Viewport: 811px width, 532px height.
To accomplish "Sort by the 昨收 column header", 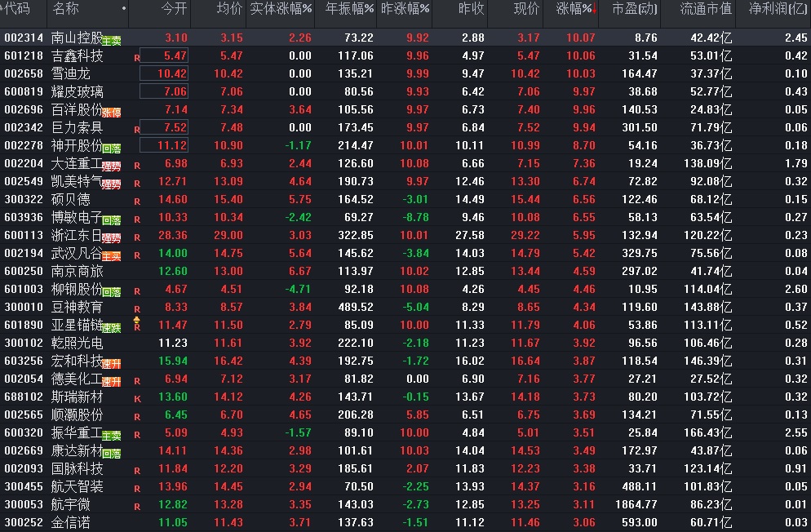I will tap(472, 9).
